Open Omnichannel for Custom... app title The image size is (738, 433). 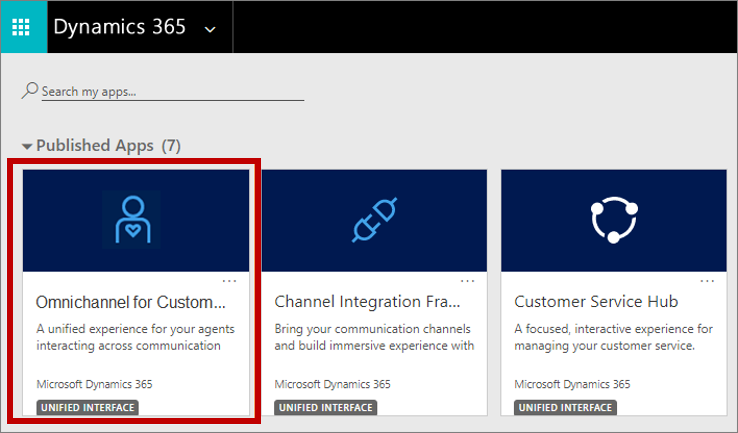click(x=130, y=302)
